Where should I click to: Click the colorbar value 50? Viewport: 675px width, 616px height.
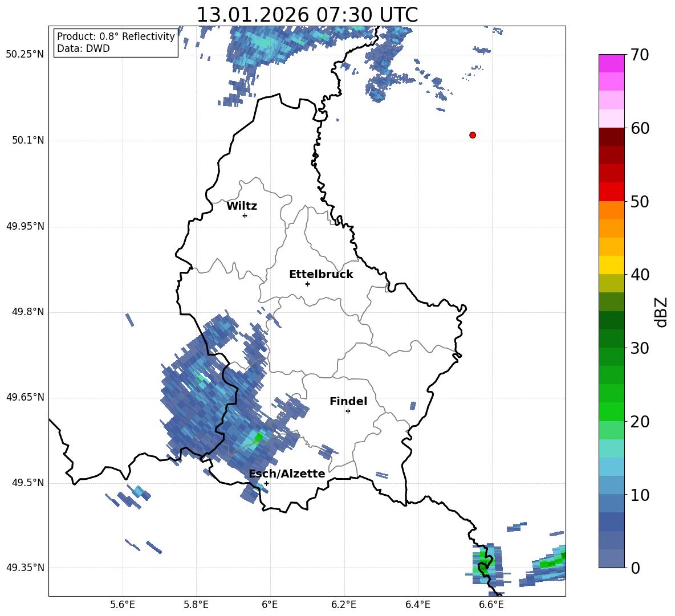(640, 201)
